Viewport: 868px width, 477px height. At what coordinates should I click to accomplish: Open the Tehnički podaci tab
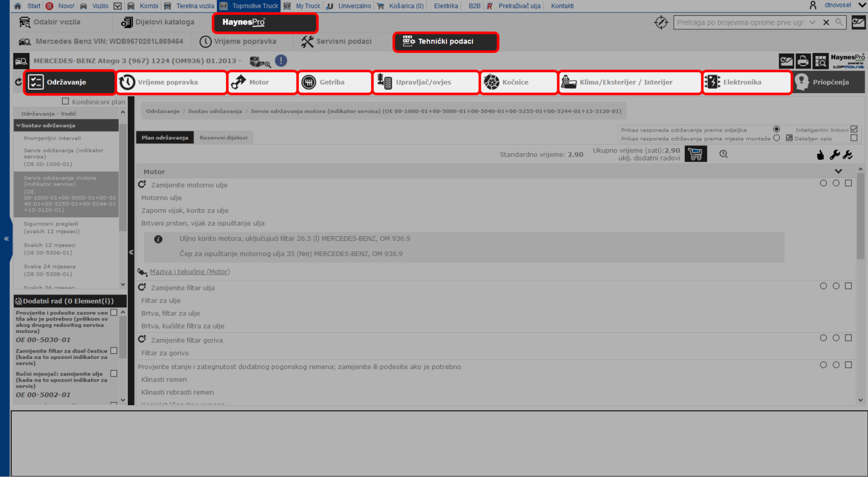pyautogui.click(x=445, y=42)
